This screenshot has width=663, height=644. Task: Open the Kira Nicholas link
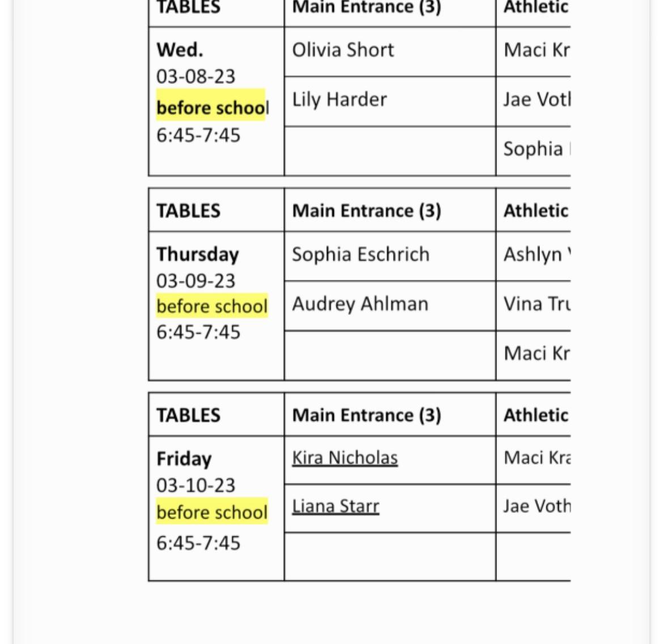[x=345, y=458]
